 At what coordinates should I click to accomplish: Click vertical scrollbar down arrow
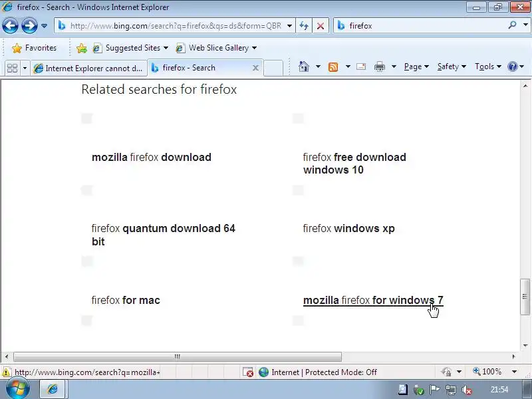point(525,346)
